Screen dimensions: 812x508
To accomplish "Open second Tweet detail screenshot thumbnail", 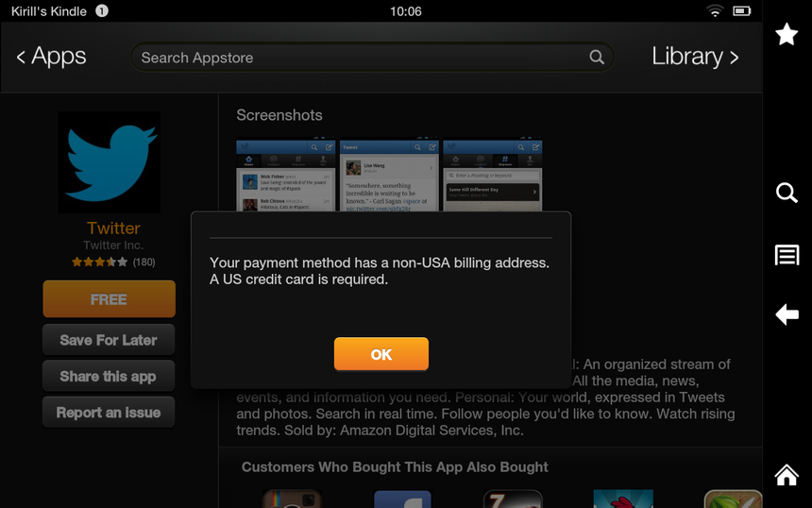I will click(x=389, y=175).
